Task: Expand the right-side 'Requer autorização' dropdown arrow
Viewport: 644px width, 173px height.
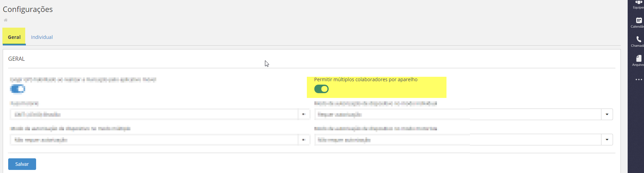Action: [x=607, y=114]
